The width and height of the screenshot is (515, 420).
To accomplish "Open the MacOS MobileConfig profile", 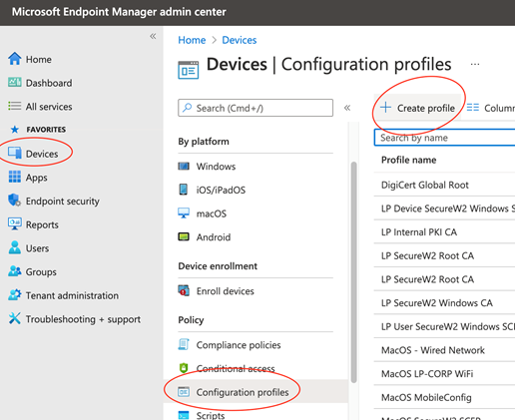I will (426, 398).
